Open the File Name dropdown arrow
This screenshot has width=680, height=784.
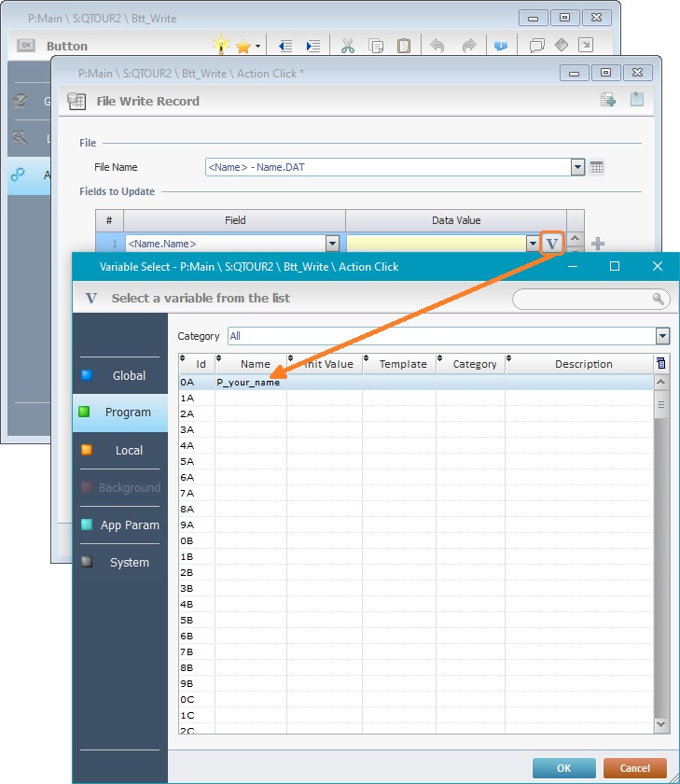(x=577, y=167)
